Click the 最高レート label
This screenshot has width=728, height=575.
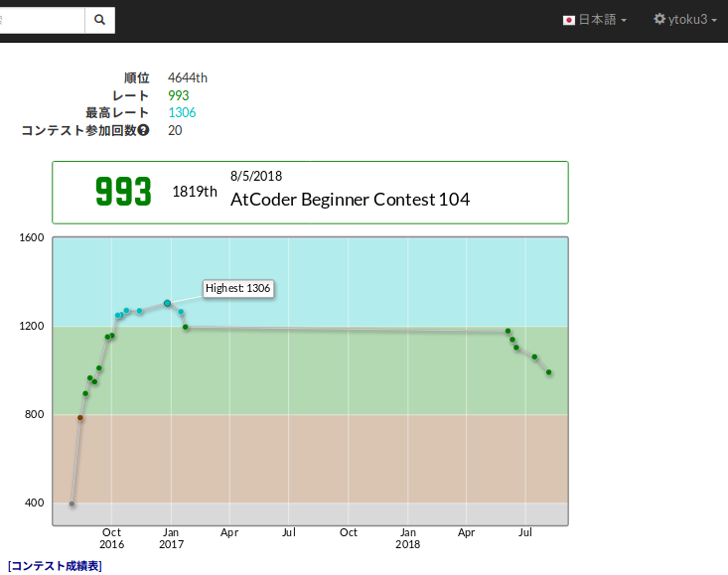tap(117, 113)
